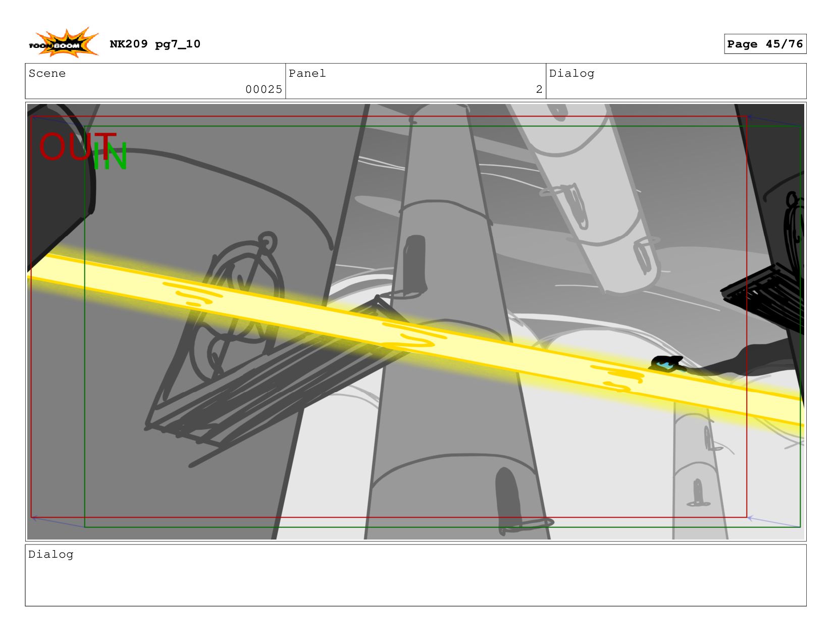Viewport: 832px width, 644px height.
Task: Click the 'Panel' header label
Action: pos(307,73)
